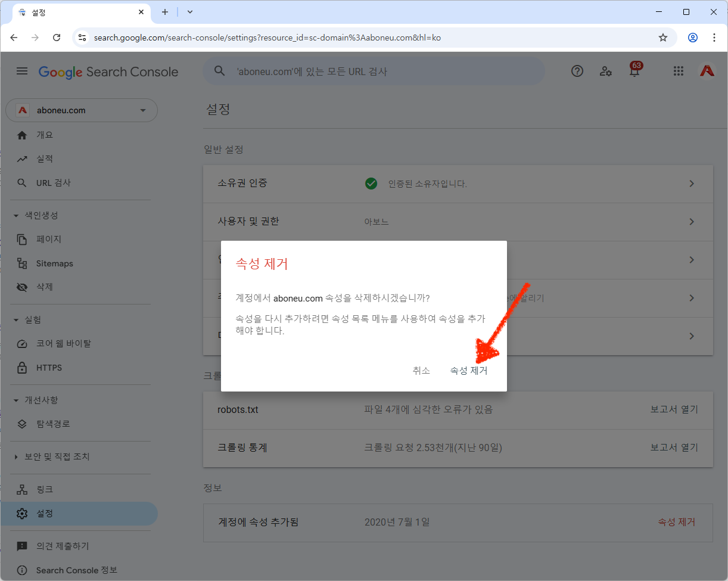Image resolution: width=728 pixels, height=581 pixels.
Task: Click the 탐색경로 layers icon
Action: pos(22,424)
